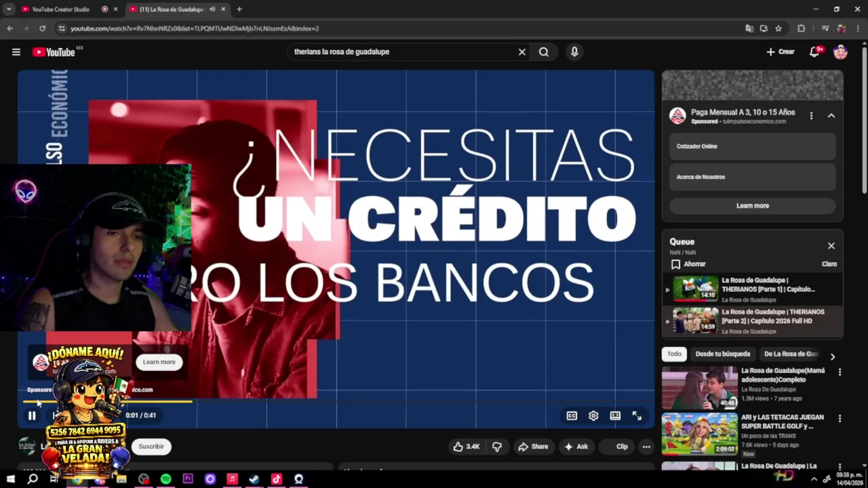868x488 pixels.
Task: Dislike the video with thumbs down
Action: pyautogui.click(x=497, y=447)
